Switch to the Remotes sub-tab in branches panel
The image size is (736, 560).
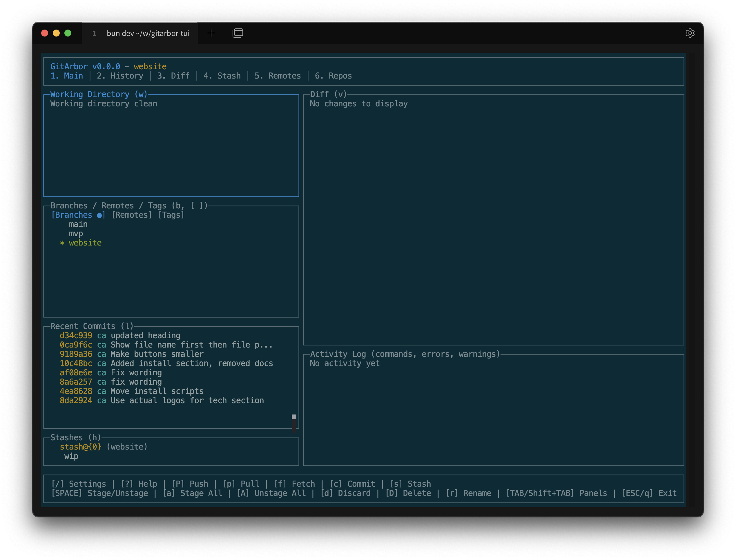131,215
